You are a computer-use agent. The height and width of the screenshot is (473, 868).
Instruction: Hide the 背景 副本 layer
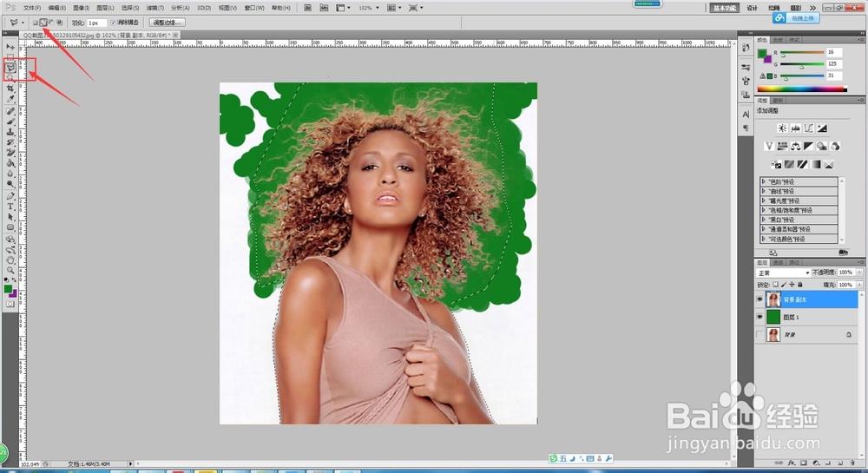tap(759, 299)
